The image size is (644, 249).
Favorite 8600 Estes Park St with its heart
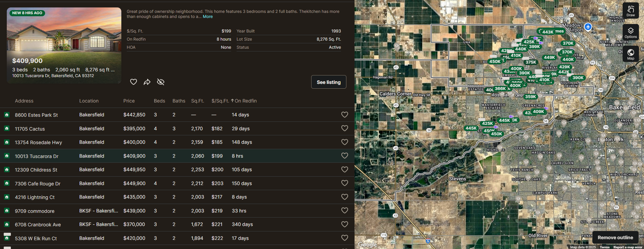(x=345, y=115)
